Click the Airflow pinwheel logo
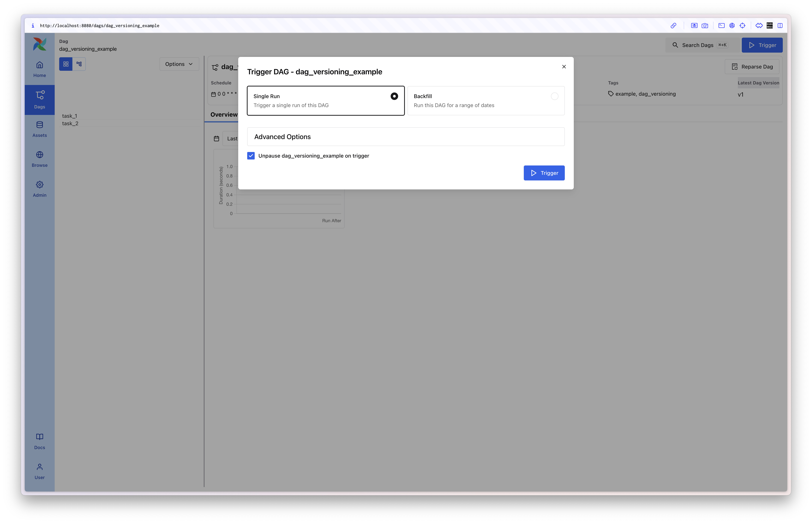Image resolution: width=812 pixels, height=523 pixels. click(39, 44)
